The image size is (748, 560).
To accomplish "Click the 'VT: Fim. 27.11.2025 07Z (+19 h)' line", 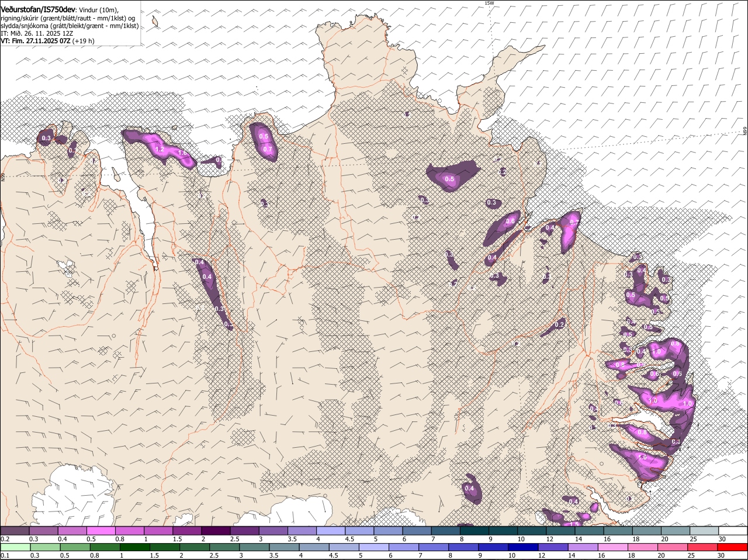I will (47, 41).
